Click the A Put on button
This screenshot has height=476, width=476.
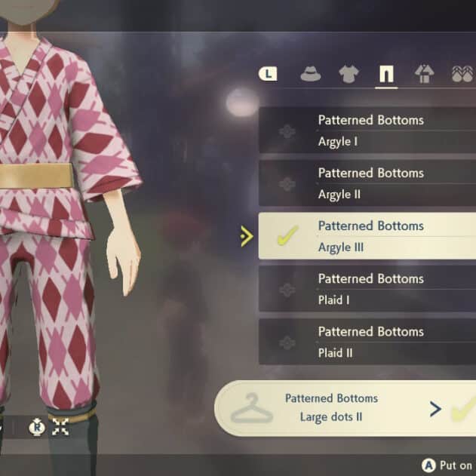pos(447,465)
